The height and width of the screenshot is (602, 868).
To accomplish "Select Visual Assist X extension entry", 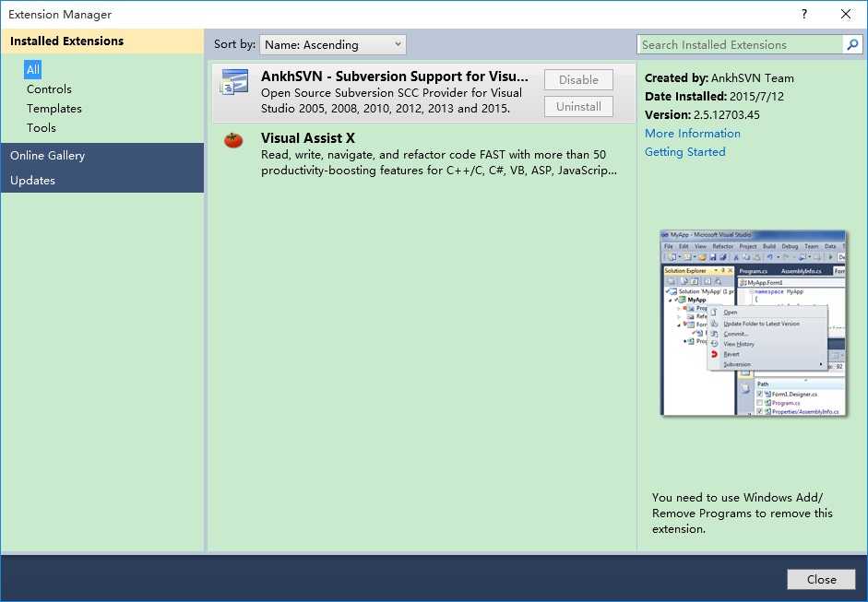I will click(x=423, y=154).
